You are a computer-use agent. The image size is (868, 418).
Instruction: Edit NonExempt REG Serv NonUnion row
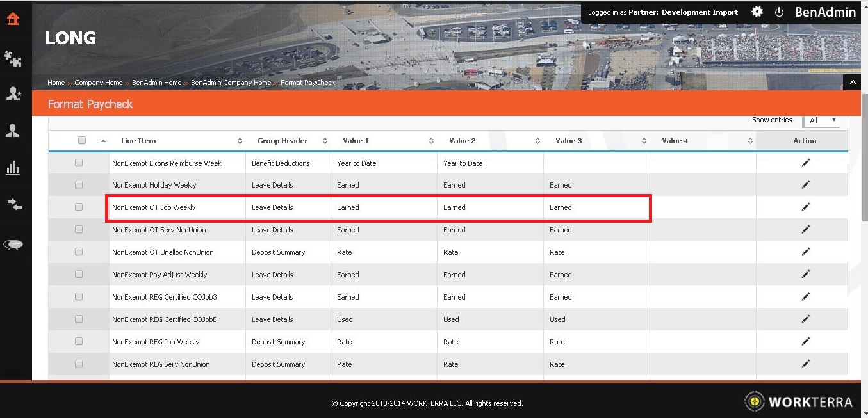click(805, 364)
